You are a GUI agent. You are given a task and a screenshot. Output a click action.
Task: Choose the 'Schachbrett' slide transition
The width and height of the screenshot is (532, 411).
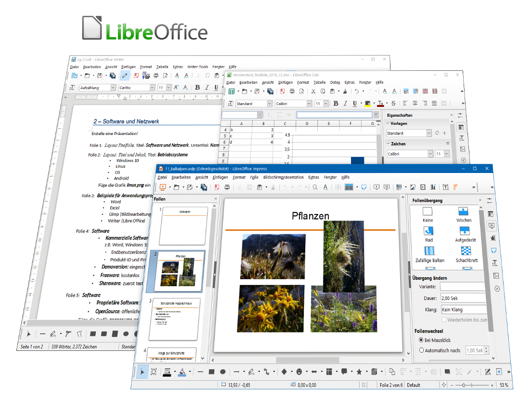click(467, 254)
